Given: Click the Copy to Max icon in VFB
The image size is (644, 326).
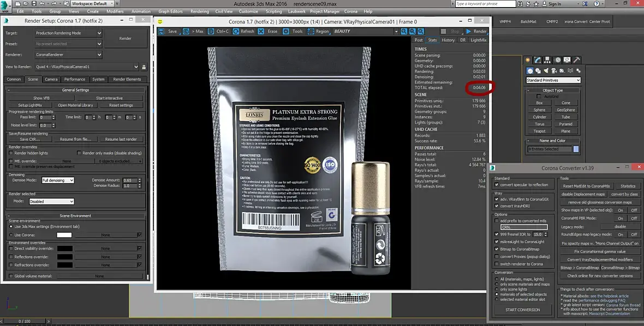Looking at the screenshot, I should pos(186,31).
